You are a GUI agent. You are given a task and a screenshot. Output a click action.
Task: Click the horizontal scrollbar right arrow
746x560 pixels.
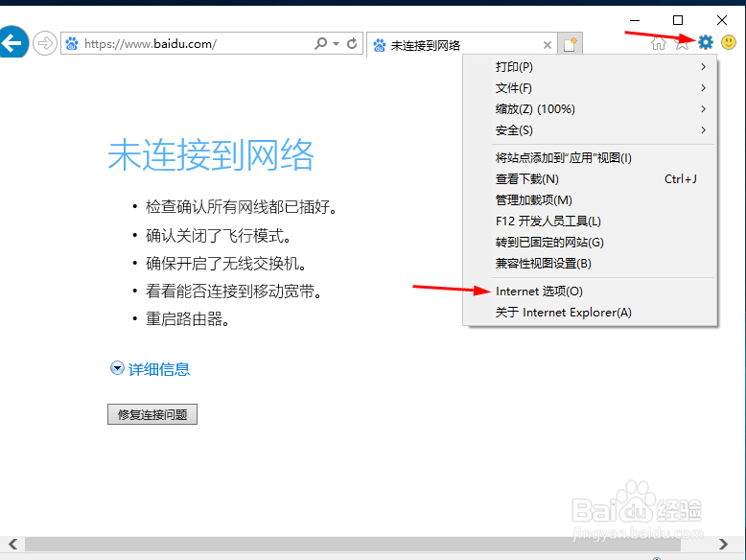coord(723,544)
